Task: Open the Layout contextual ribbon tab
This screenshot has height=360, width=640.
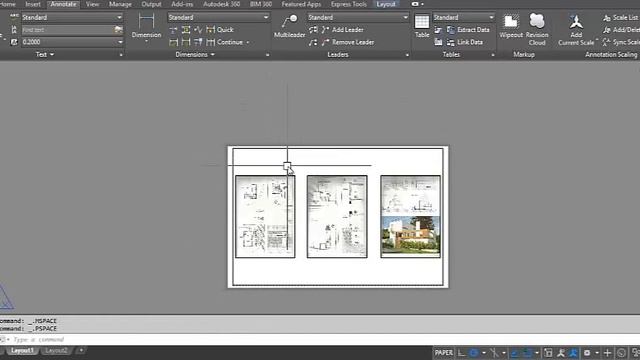Action: [x=386, y=4]
